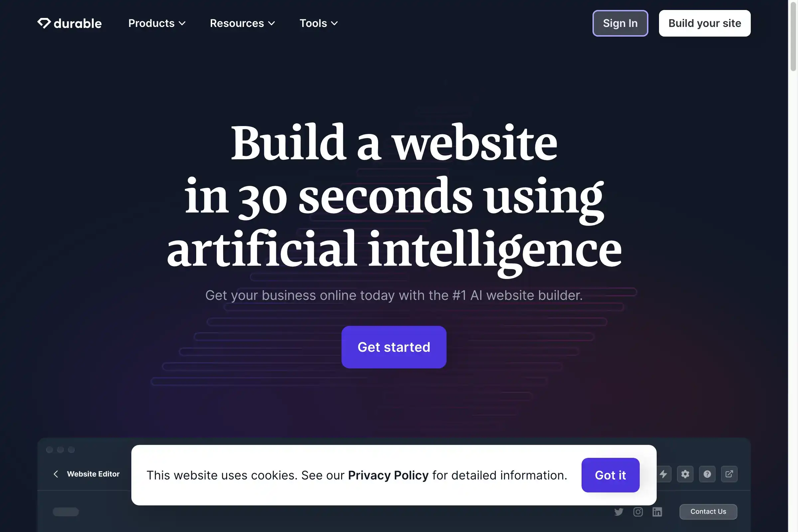Screen dimensions: 798x532
Task: Open Privacy Policy link in cookie banner
Action: [388, 475]
